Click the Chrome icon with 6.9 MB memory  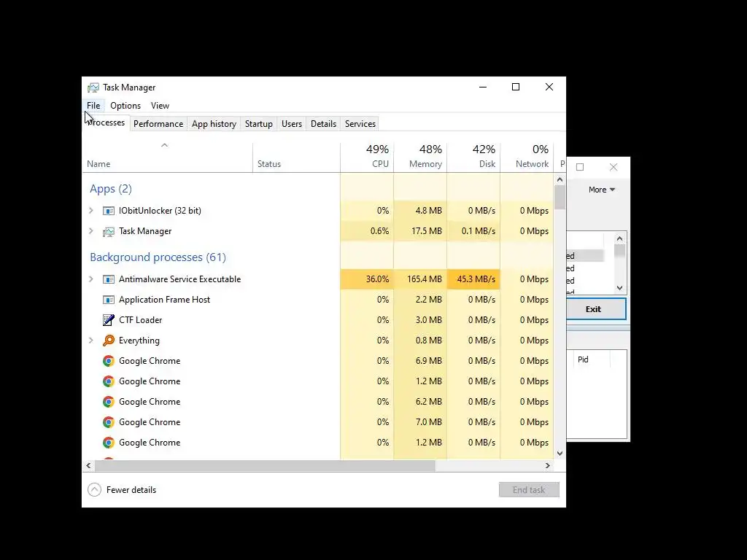(x=109, y=361)
